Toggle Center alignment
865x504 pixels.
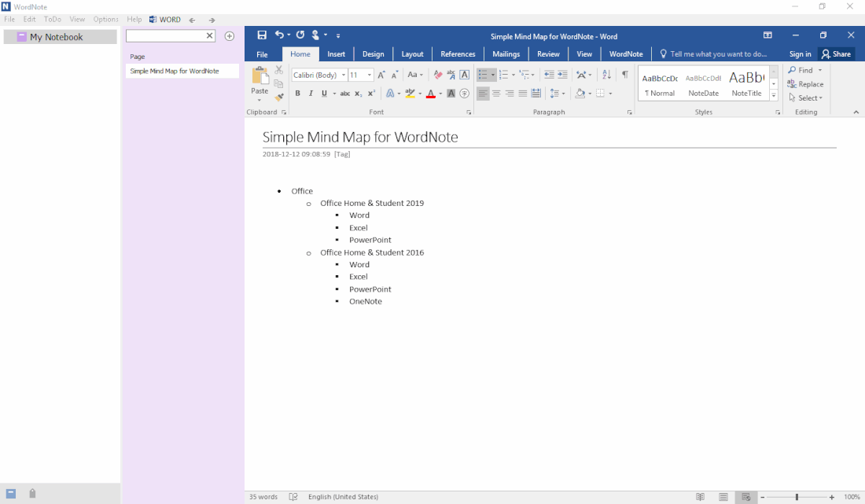496,94
